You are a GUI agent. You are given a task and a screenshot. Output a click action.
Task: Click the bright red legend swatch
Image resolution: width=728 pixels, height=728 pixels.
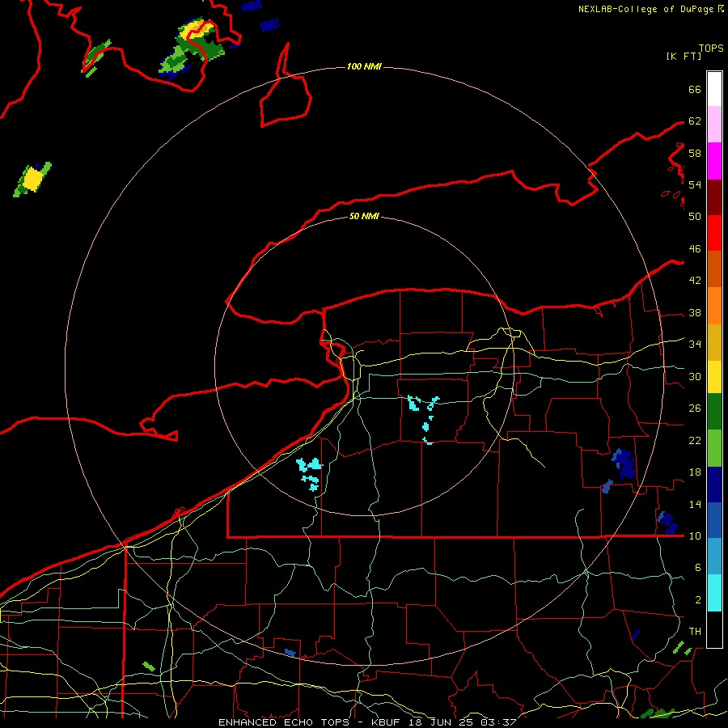pos(714,233)
